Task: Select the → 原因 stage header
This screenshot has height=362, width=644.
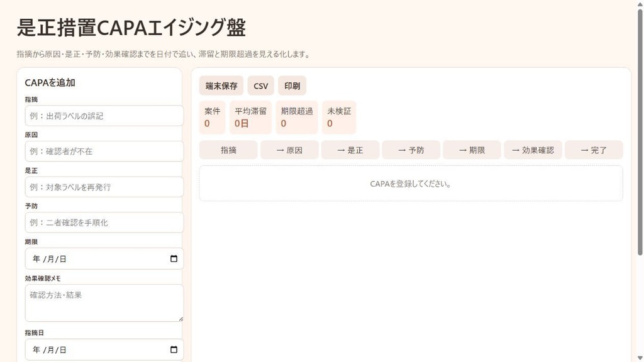Action: [289, 150]
